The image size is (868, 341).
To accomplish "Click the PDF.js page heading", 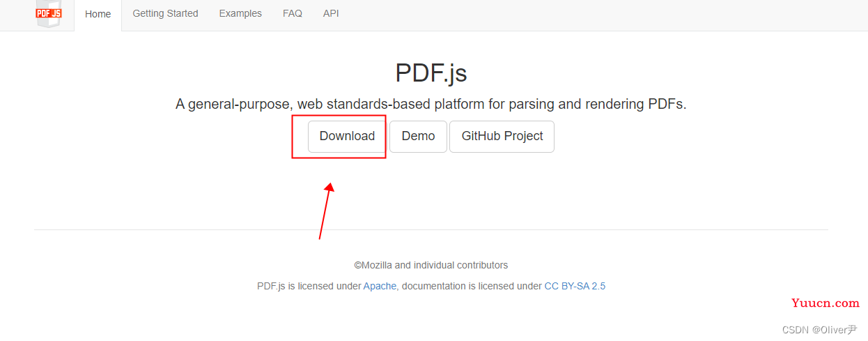I will coord(431,73).
